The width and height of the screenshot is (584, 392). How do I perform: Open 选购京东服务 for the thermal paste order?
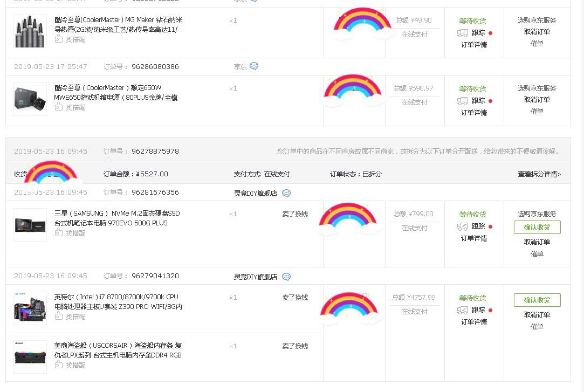click(x=537, y=20)
